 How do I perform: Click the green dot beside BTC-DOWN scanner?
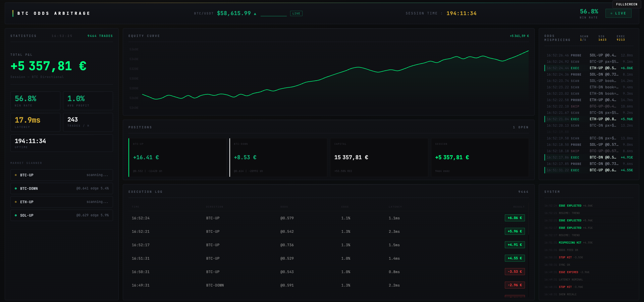point(16,188)
